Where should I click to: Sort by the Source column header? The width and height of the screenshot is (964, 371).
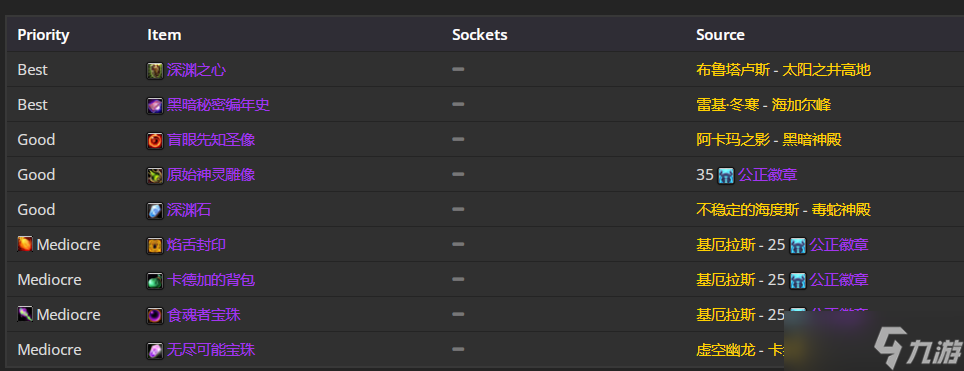[x=720, y=35]
